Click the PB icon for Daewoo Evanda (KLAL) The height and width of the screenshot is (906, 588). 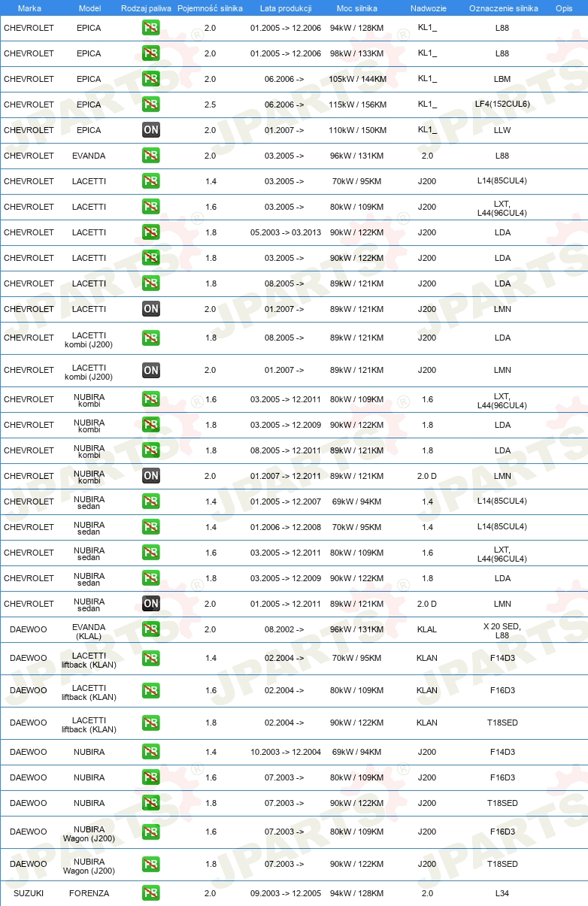[150, 629]
